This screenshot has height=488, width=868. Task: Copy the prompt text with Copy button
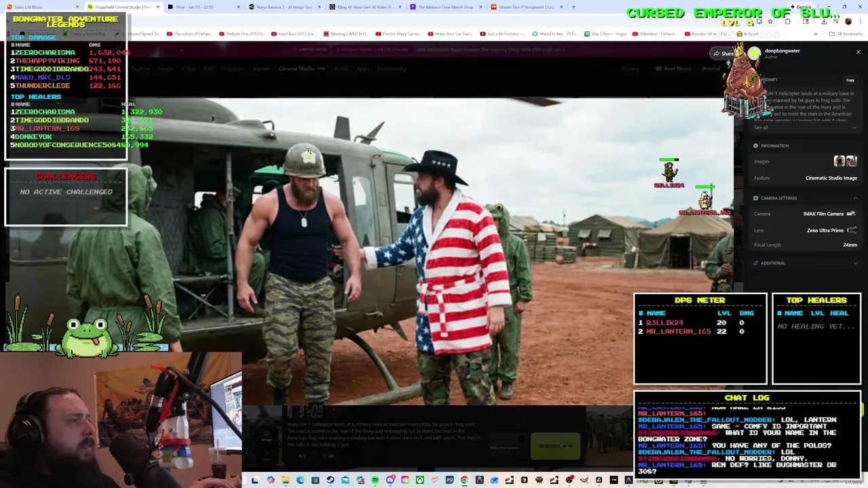click(850, 80)
